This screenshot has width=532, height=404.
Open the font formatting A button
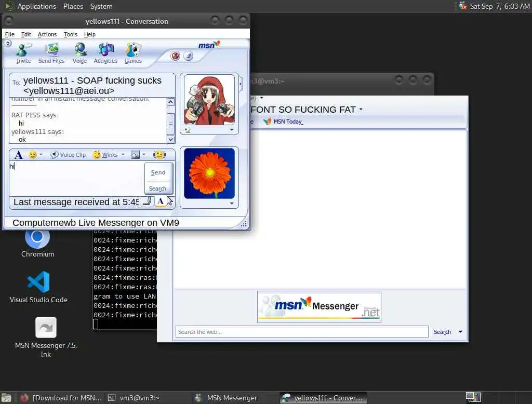click(18, 155)
